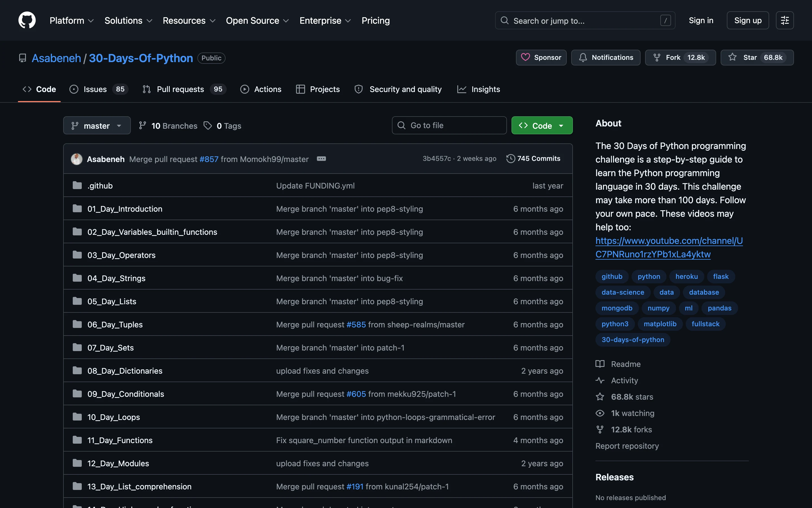The image size is (812, 508).
Task: Click the star icon beside 68.8k stars
Action: pyautogui.click(x=600, y=397)
